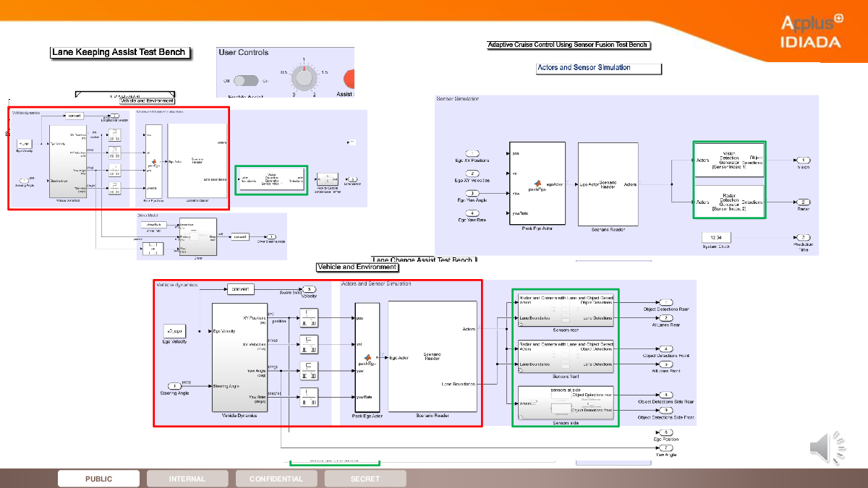868x488 pixels.
Task: Play the slide audio speaker icon
Action: tap(827, 448)
